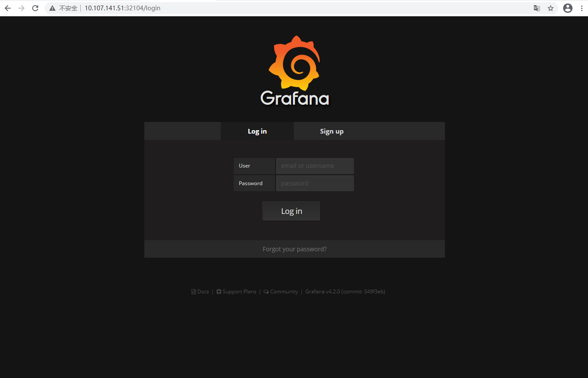Open the Community footer link
The height and width of the screenshot is (378, 588).
click(x=281, y=292)
